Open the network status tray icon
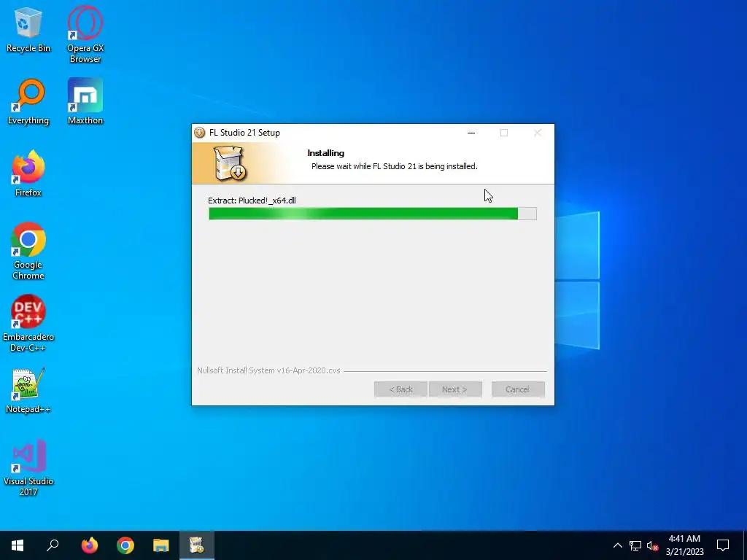 635,545
